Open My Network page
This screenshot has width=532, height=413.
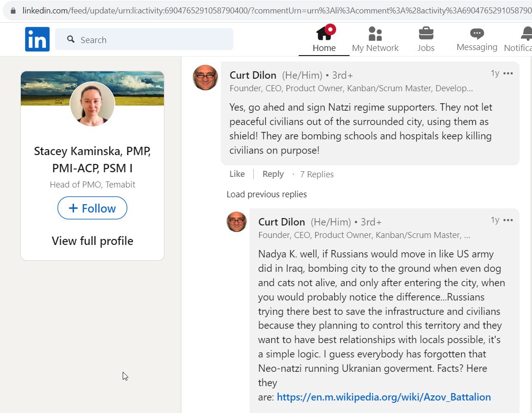click(x=375, y=39)
